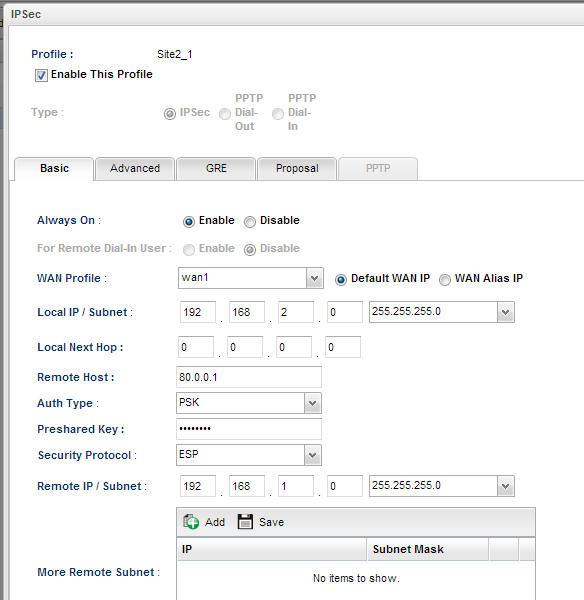Click the Save floppy disk icon
This screenshot has width=584, height=600.
click(x=245, y=522)
